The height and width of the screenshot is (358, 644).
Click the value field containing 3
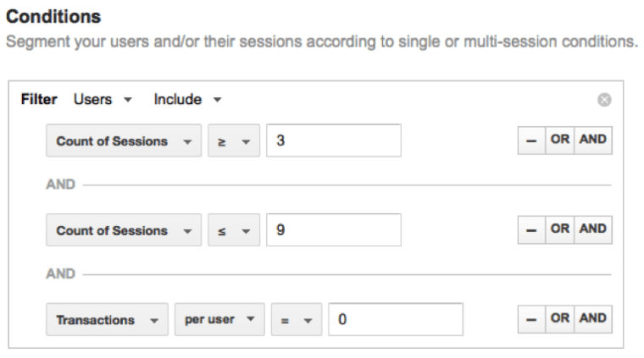point(334,140)
